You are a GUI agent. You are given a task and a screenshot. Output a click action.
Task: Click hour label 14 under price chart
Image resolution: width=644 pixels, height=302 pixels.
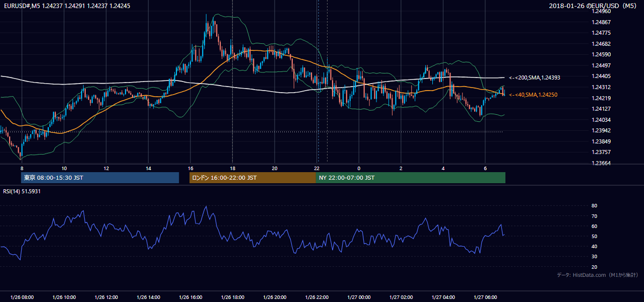tap(148, 168)
